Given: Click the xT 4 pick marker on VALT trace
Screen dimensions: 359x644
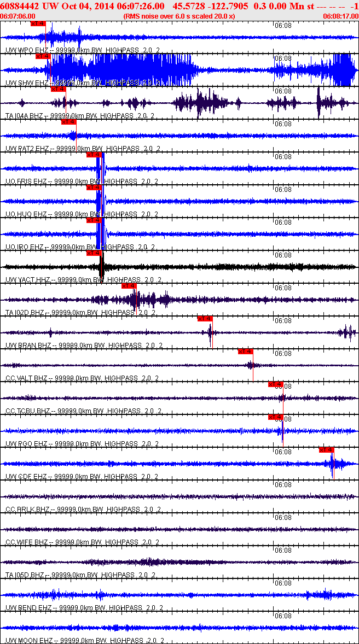Looking at the screenshot, I should (x=246, y=352).
